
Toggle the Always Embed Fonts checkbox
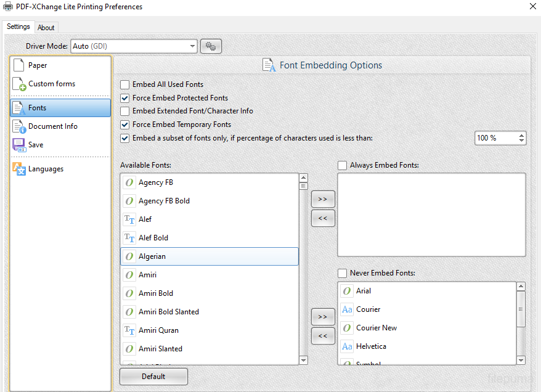point(343,165)
